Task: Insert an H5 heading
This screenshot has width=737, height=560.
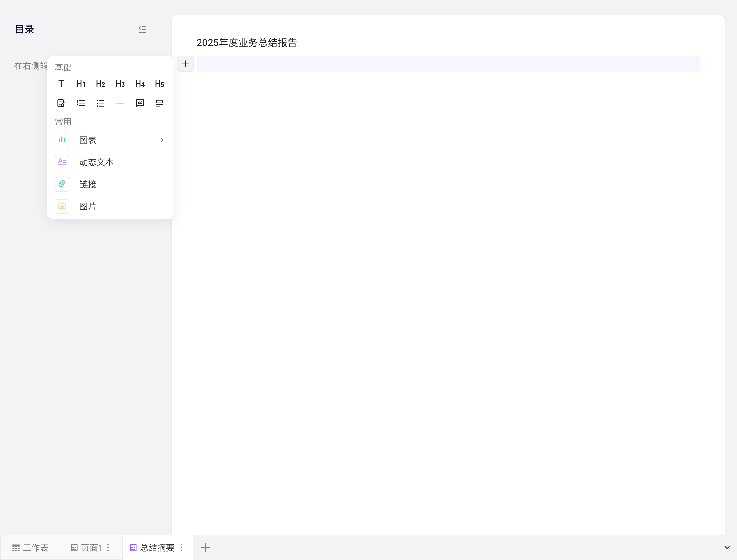Action: click(x=159, y=84)
